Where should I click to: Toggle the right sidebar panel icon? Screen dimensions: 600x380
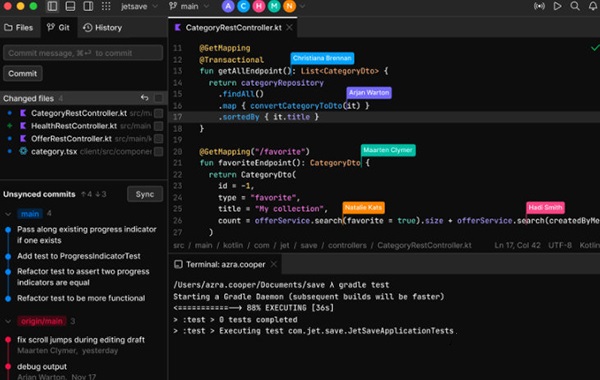click(x=88, y=6)
